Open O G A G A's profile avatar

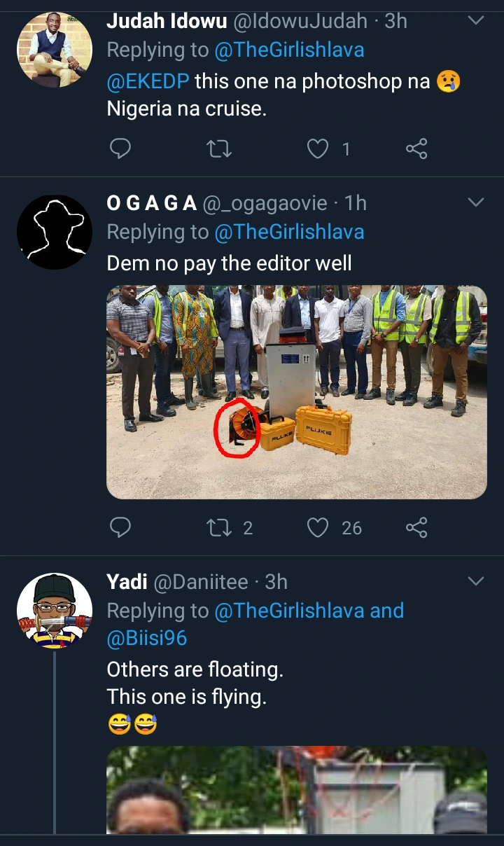[x=54, y=232]
